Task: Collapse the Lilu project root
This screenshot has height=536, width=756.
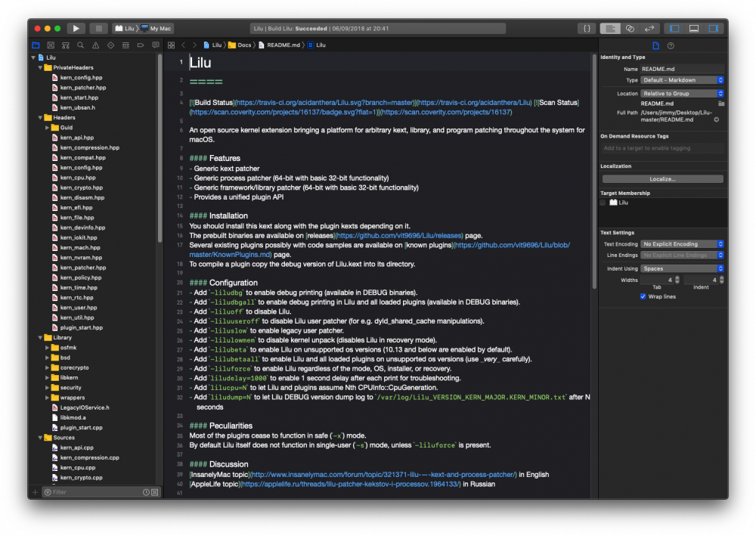Action: click(33, 57)
